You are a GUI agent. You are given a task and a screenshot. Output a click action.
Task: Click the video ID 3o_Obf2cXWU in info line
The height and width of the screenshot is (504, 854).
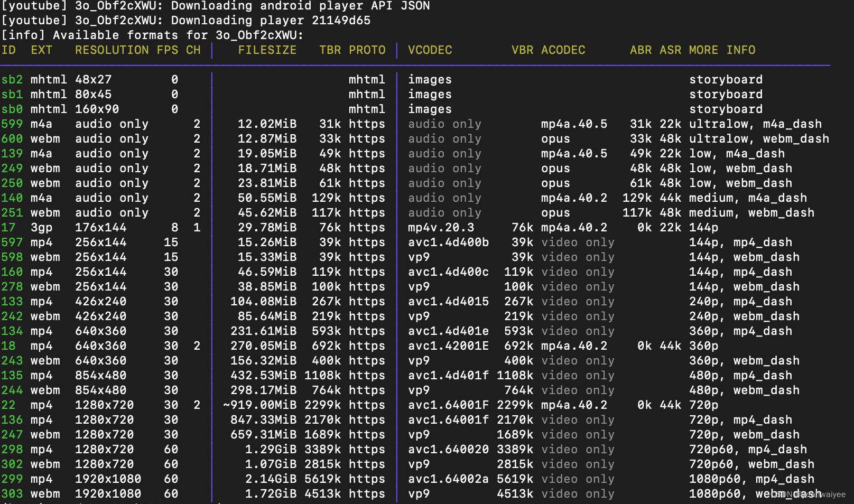point(253,35)
